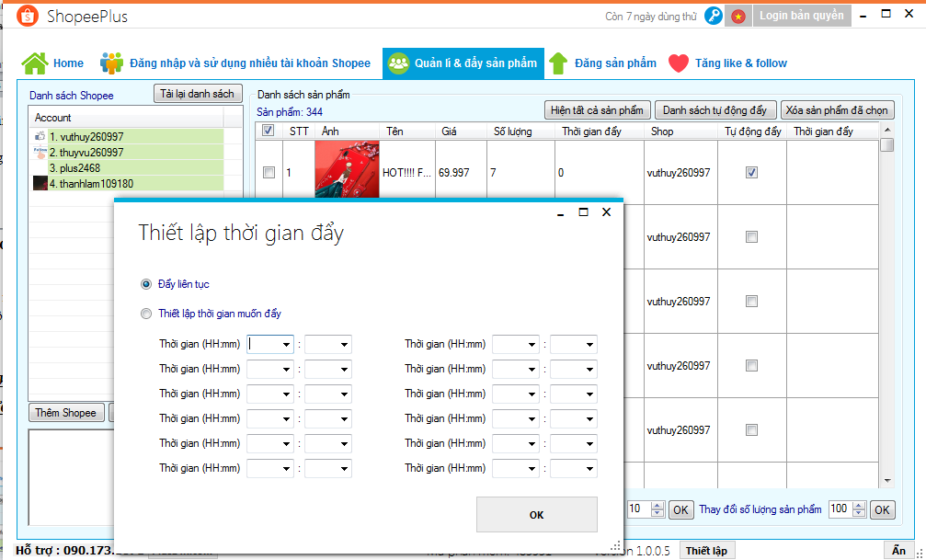Image resolution: width=926 pixels, height=560 pixels.
Task: Click the blue key license icon
Action: click(714, 16)
